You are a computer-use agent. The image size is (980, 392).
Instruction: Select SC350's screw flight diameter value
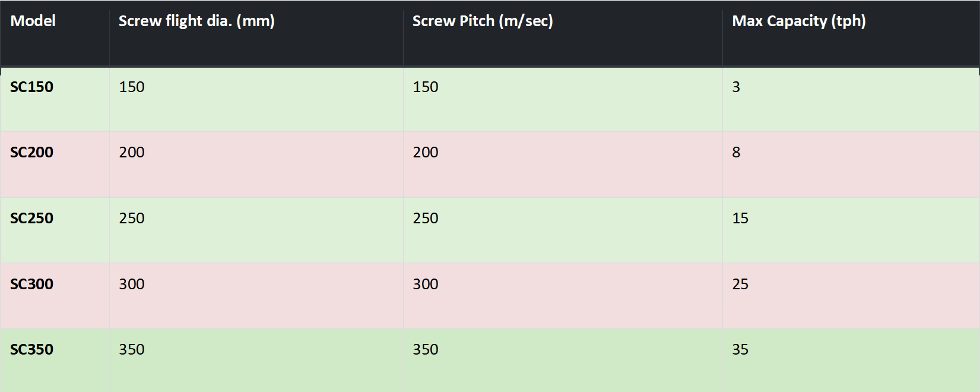tap(132, 350)
